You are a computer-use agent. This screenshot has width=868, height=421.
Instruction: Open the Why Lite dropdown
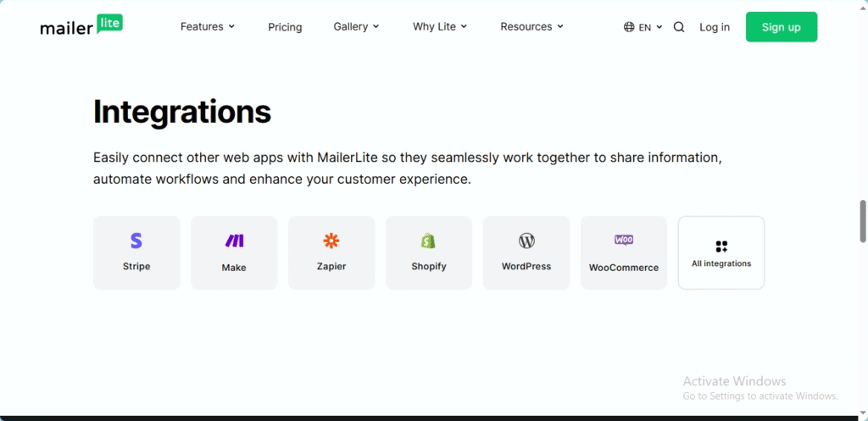point(440,26)
